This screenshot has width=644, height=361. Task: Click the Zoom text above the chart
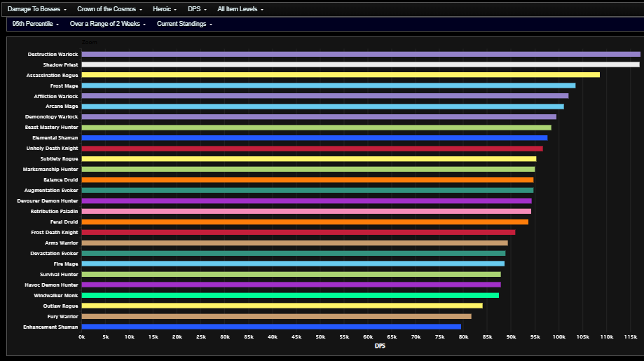[89, 42]
